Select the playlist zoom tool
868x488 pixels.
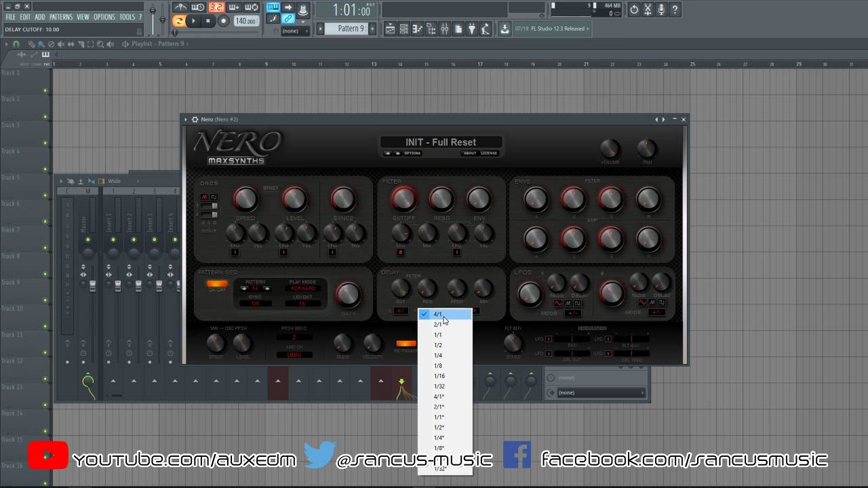point(101,44)
